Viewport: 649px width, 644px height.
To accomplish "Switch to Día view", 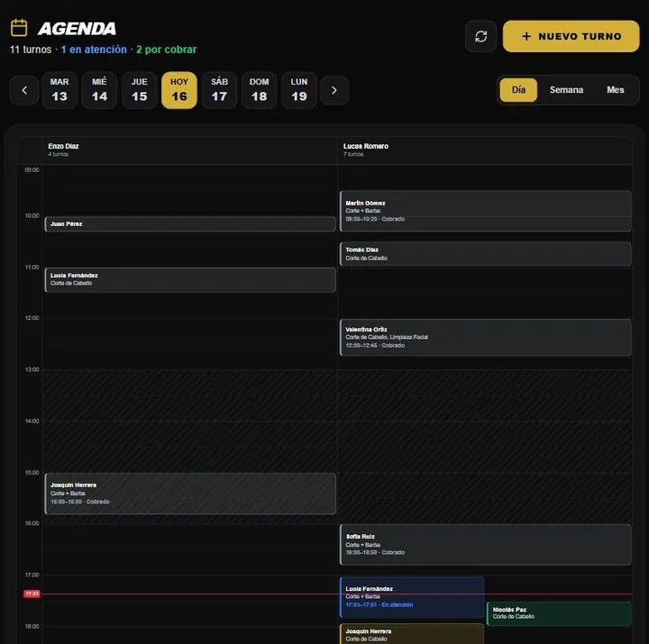I will click(x=518, y=90).
